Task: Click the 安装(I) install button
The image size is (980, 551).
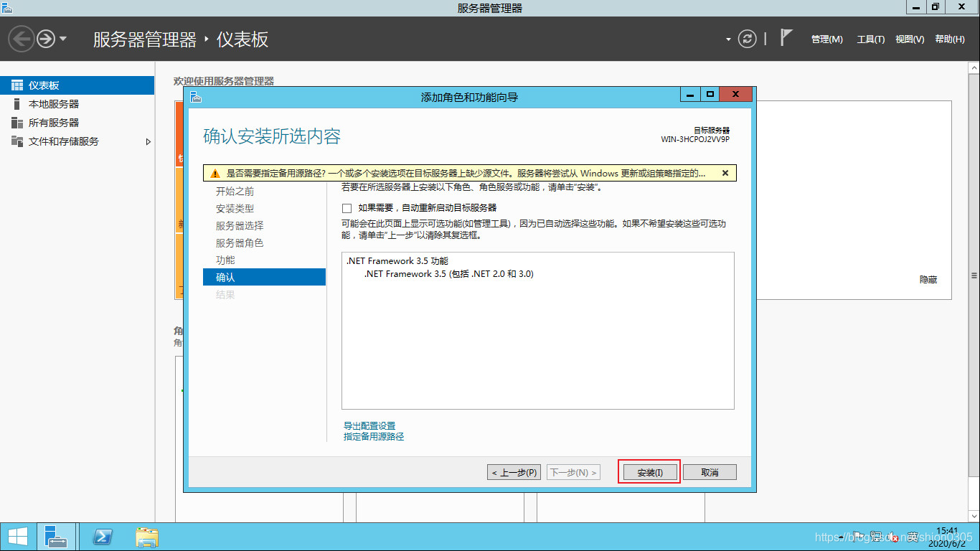Action: click(649, 472)
